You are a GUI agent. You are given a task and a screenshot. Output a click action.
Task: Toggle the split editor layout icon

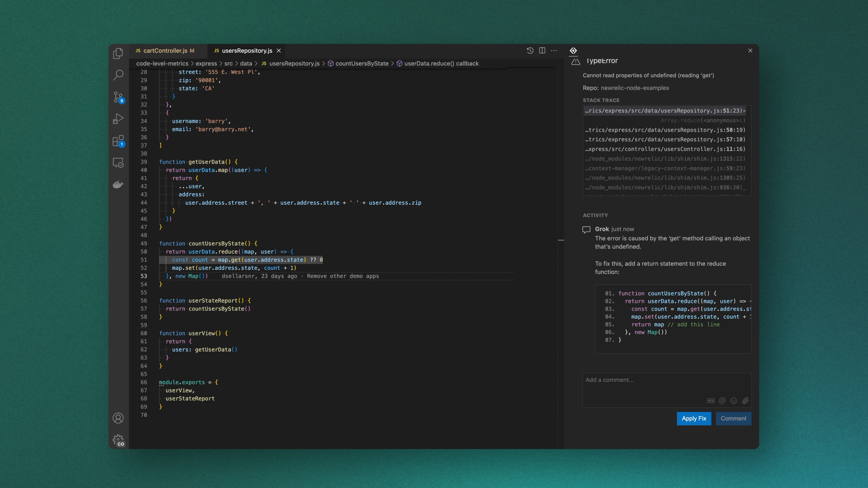tap(542, 51)
